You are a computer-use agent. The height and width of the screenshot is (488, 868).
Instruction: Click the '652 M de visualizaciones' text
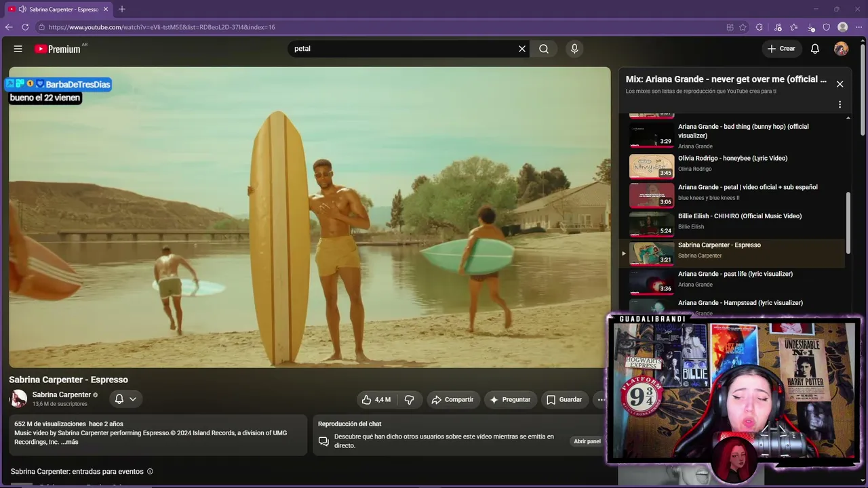pyautogui.click(x=50, y=424)
